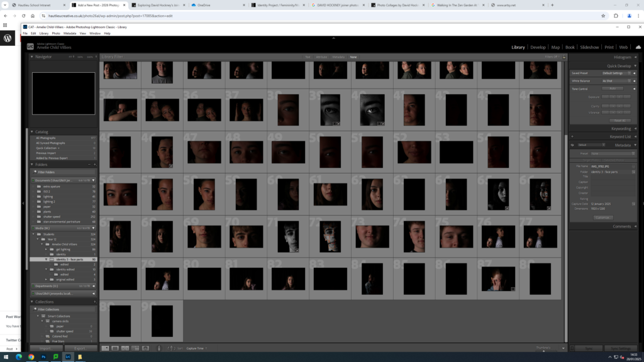644x362 pixels.
Task: Open Survey view icon in toolbar
Action: [135, 348]
